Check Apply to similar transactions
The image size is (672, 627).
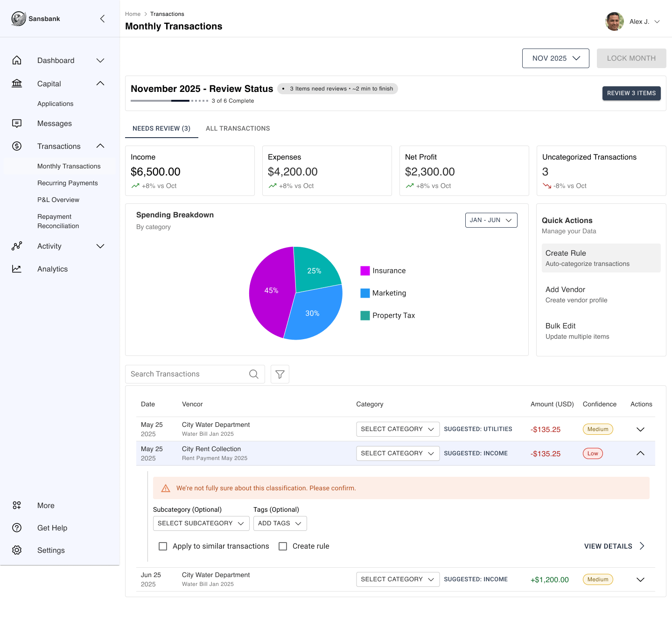[163, 546]
